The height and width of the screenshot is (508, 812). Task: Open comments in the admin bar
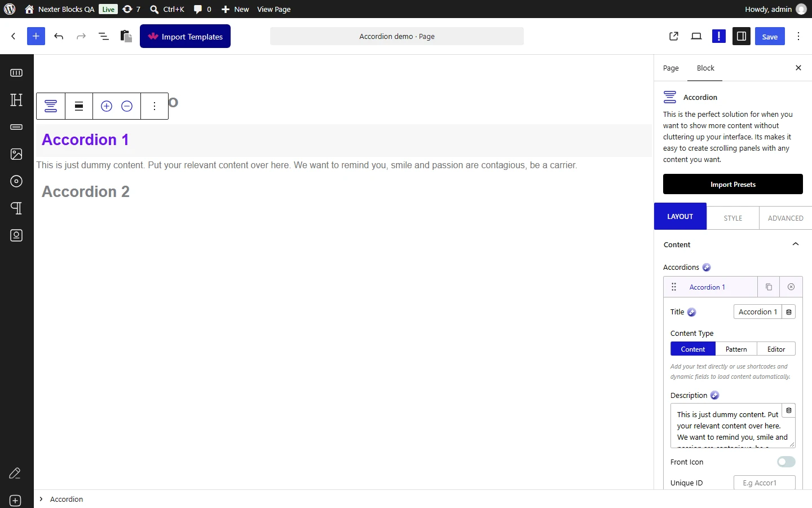(202, 9)
